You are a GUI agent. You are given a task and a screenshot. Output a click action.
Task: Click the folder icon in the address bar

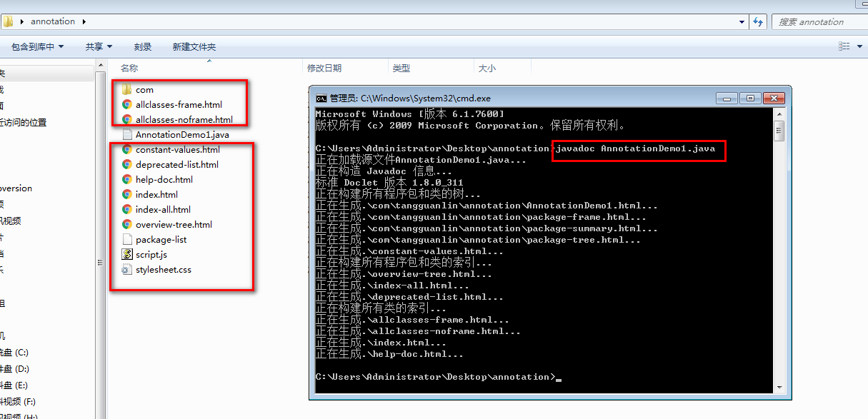(x=8, y=21)
